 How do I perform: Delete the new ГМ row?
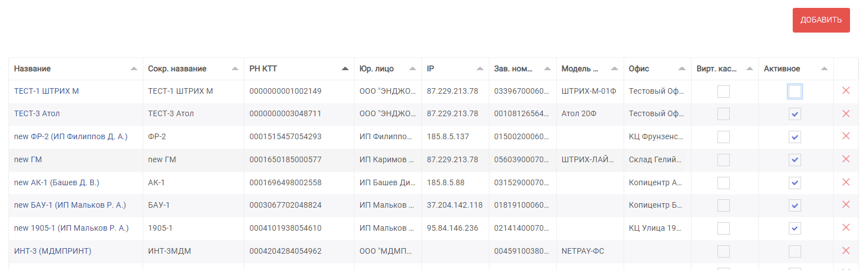(846, 159)
